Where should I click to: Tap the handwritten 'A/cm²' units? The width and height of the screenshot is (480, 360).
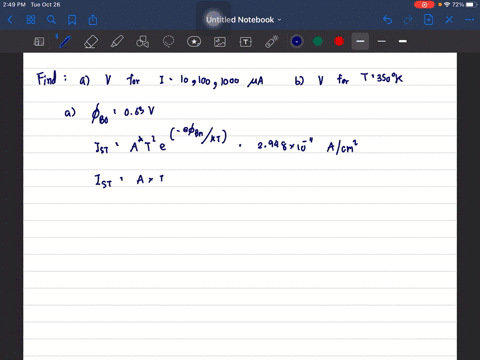tap(342, 147)
